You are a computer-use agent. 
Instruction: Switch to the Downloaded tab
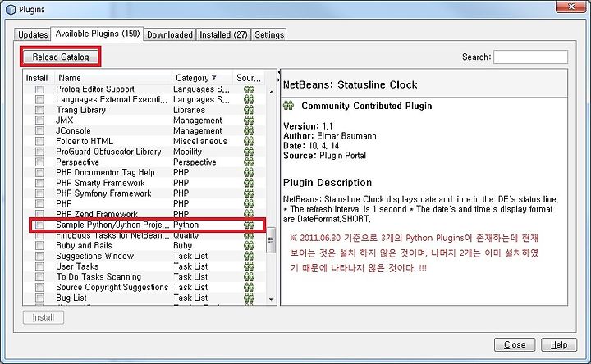tap(170, 34)
